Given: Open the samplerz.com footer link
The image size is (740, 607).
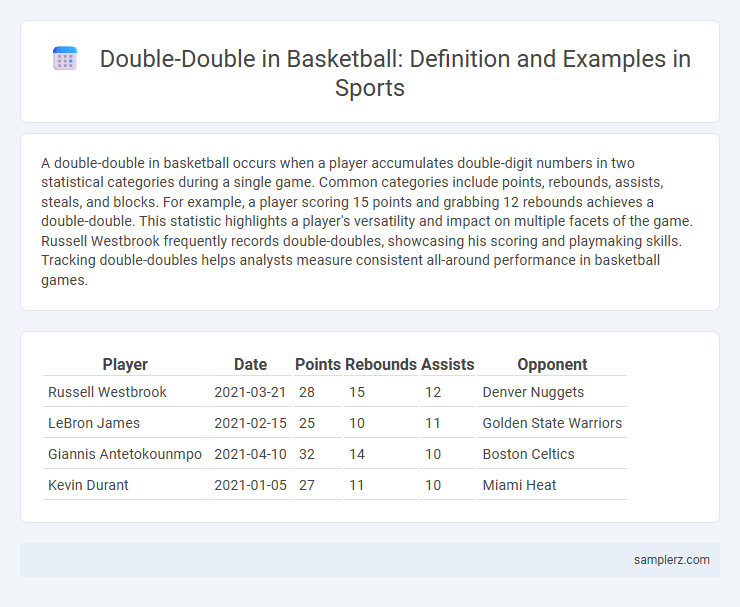Looking at the screenshot, I should [x=671, y=560].
